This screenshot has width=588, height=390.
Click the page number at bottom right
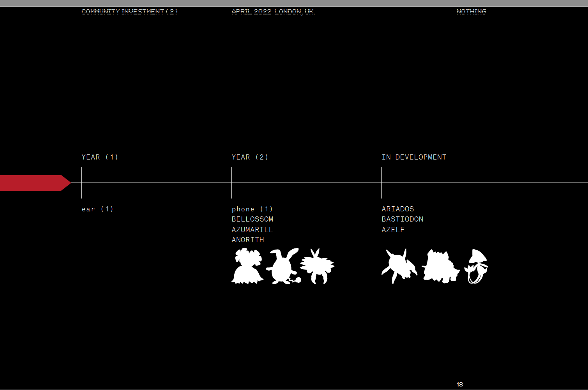coord(460,385)
